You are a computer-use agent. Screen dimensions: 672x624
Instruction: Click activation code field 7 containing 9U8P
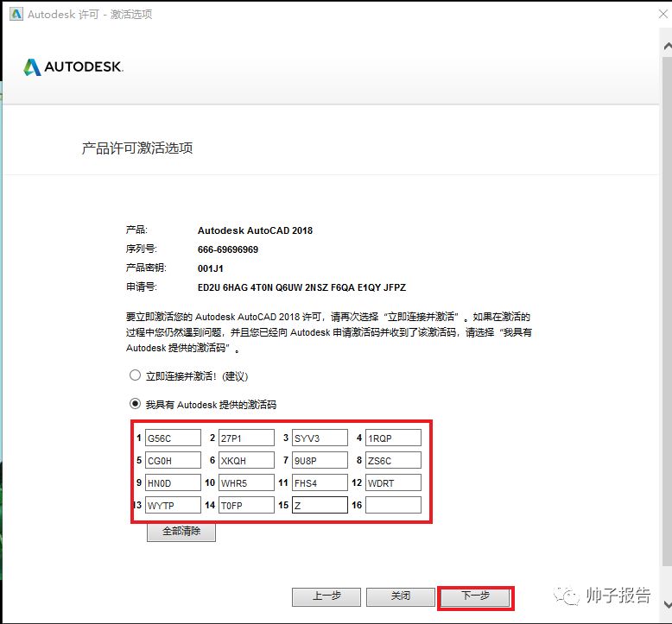click(x=320, y=460)
